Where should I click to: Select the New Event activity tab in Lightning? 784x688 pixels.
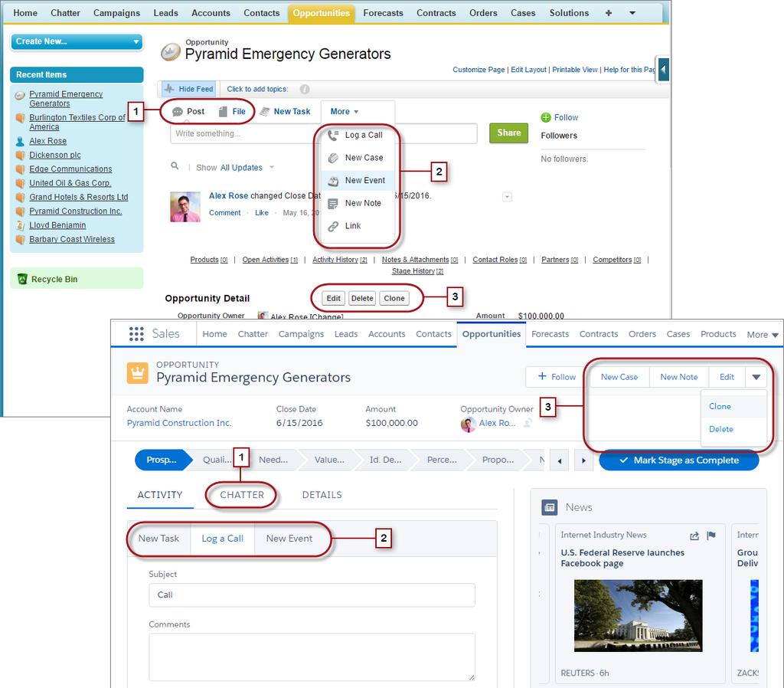(289, 539)
